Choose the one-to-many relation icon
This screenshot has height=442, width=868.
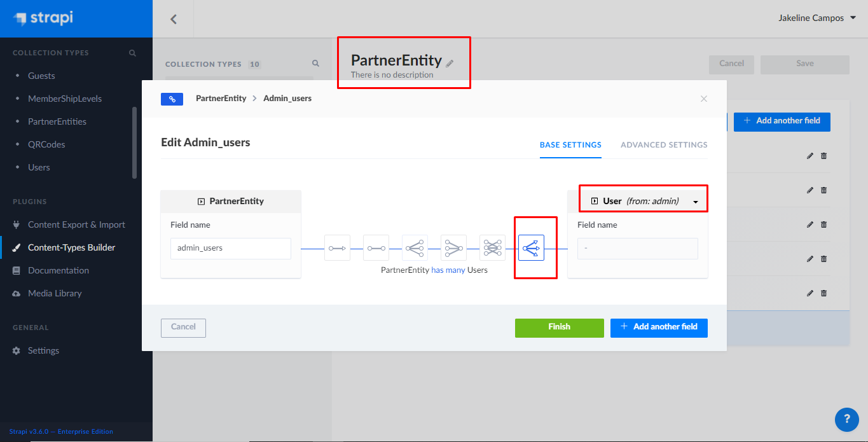tap(415, 248)
